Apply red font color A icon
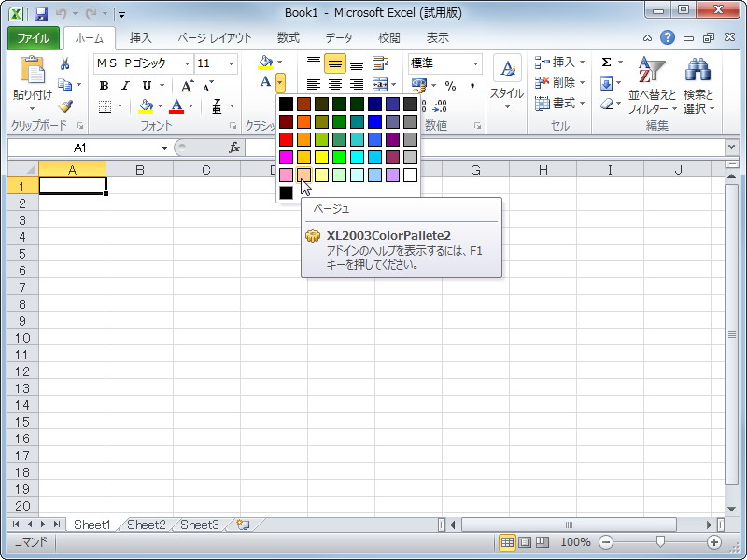Viewport: 747px width, 560px height. pos(176,106)
